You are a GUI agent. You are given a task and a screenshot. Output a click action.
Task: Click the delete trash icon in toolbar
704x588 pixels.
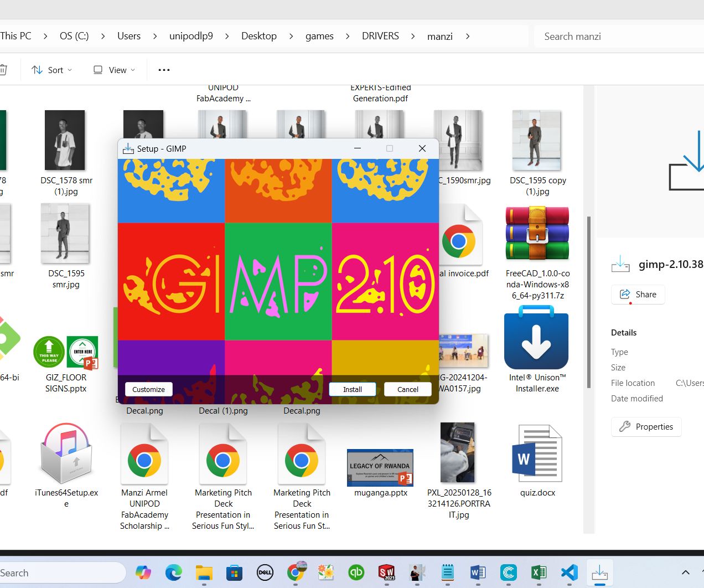click(x=3, y=70)
